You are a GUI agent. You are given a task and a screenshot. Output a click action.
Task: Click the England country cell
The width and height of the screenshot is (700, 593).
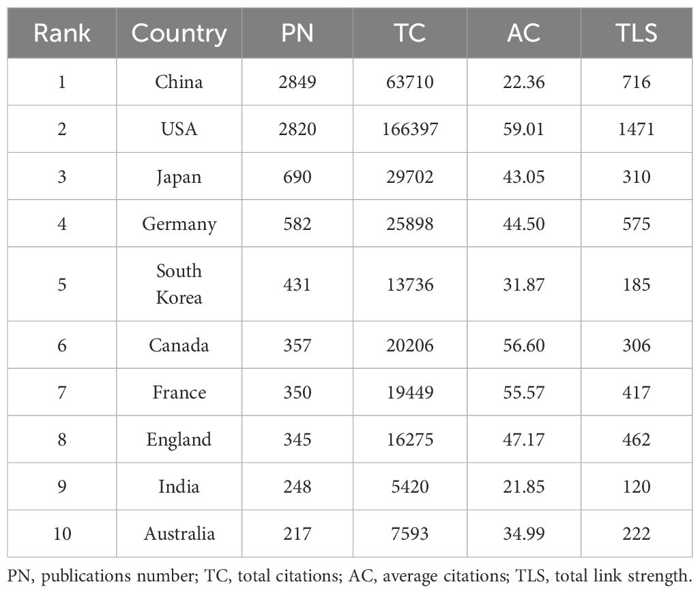[179, 439]
